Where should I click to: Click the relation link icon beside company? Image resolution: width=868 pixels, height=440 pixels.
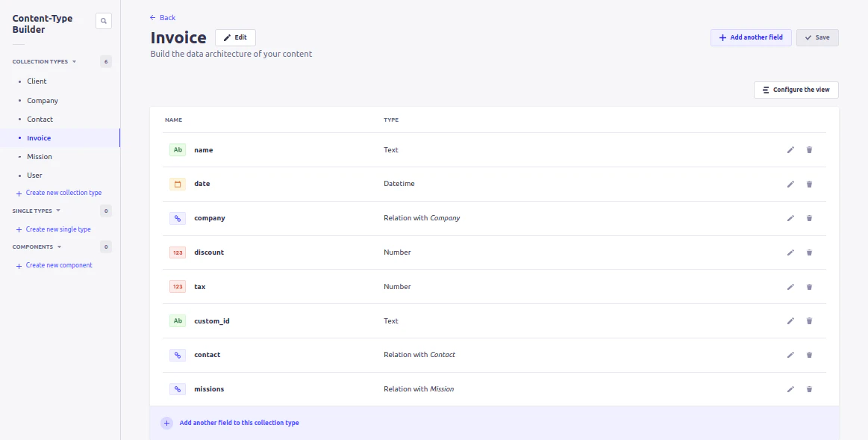click(178, 217)
